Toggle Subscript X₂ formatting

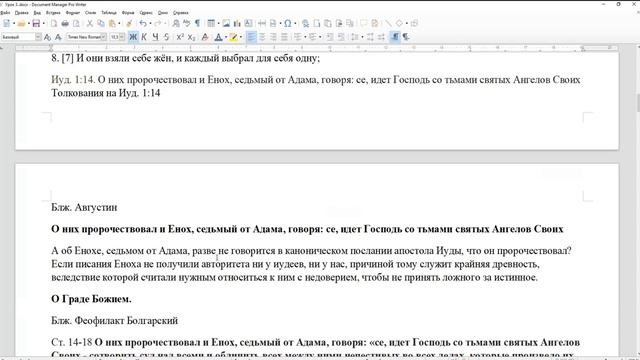click(x=191, y=37)
